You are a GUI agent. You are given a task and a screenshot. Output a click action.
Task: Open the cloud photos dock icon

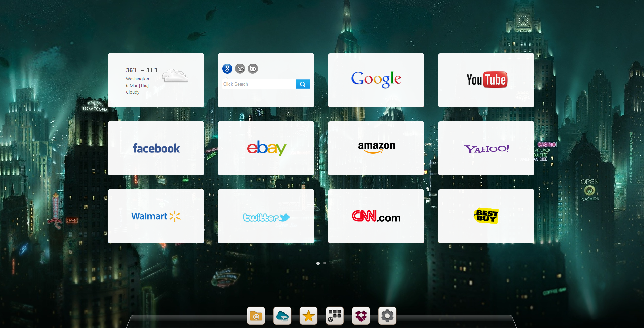point(282,316)
